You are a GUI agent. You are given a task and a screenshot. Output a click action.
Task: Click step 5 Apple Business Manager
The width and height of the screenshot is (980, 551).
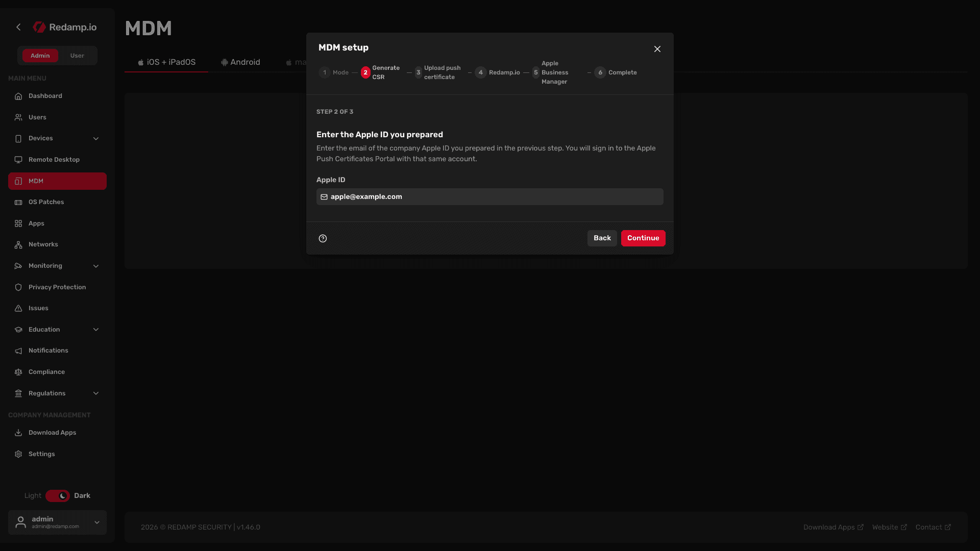[551, 72]
